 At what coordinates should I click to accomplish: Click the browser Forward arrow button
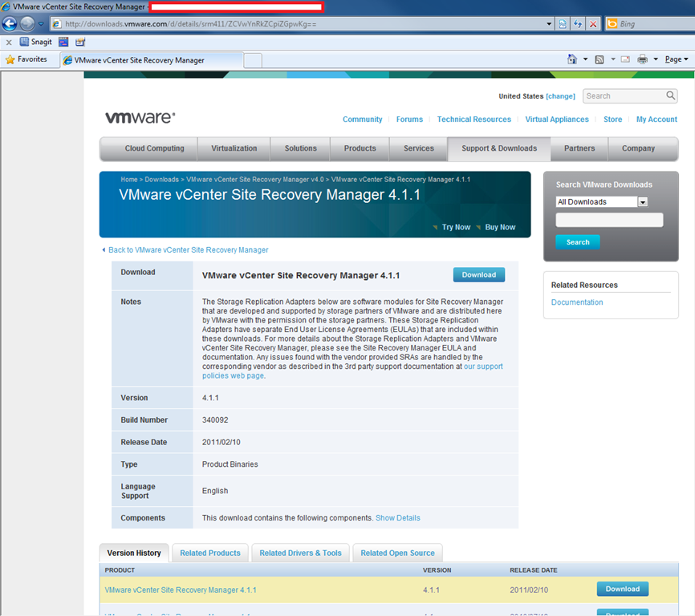tap(27, 23)
